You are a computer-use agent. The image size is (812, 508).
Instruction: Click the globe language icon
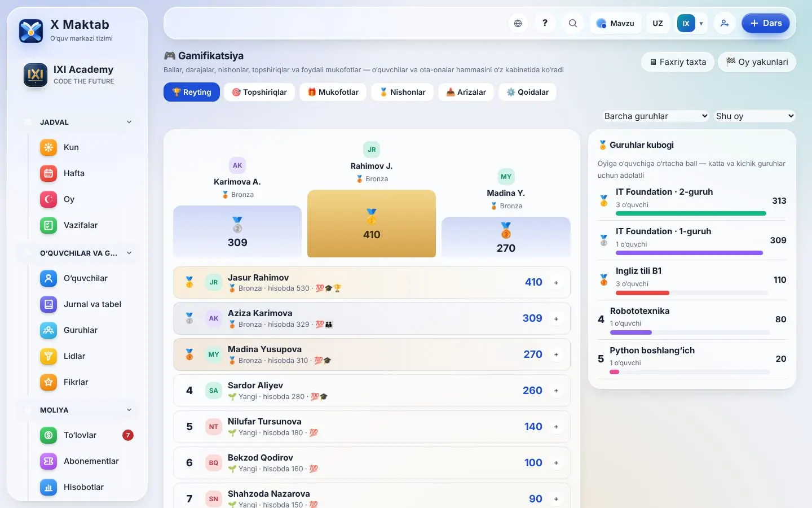click(x=518, y=23)
